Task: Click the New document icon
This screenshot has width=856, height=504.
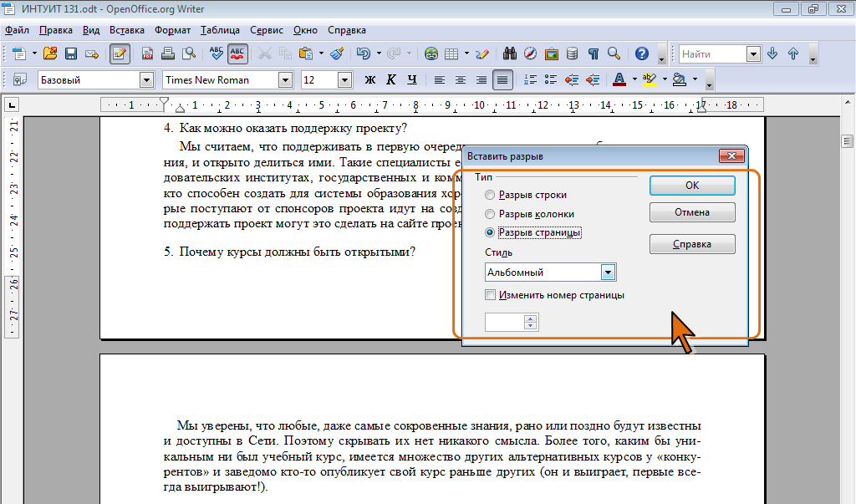Action: pyautogui.click(x=19, y=53)
